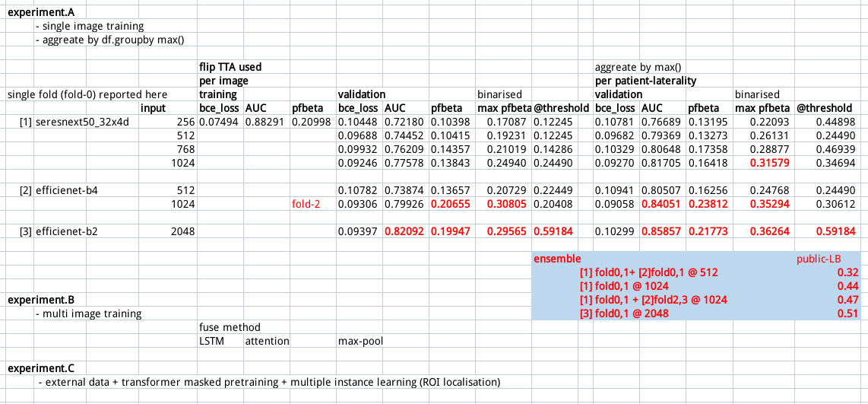
Task: Select red max pfbeta value 0.30805
Action: pyautogui.click(x=507, y=204)
